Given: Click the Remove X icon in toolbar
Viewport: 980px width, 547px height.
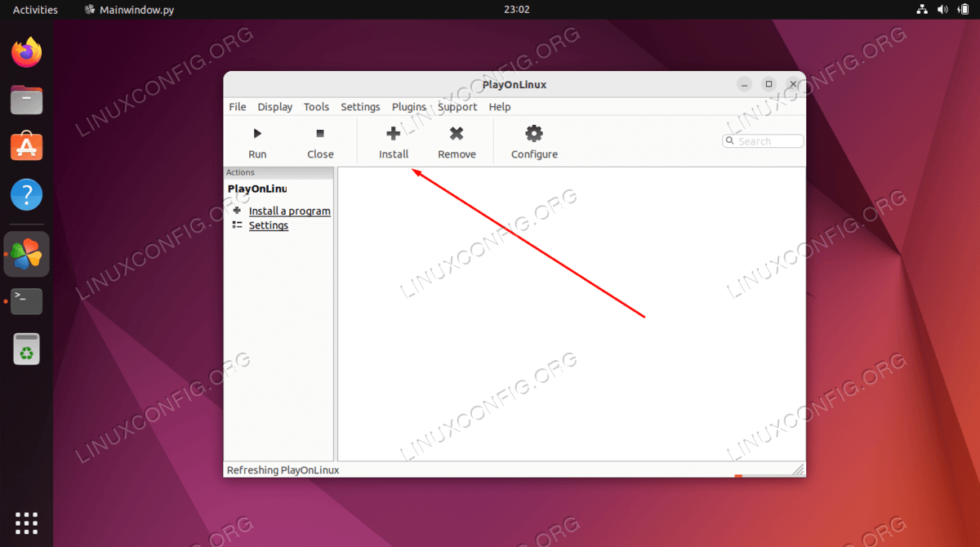Looking at the screenshot, I should [x=457, y=133].
